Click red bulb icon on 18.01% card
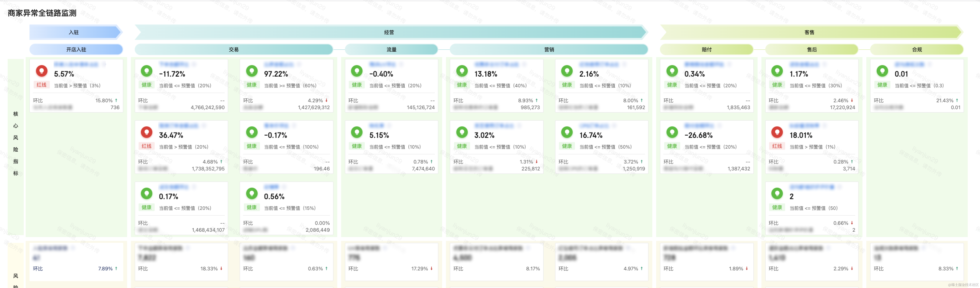 point(777,132)
